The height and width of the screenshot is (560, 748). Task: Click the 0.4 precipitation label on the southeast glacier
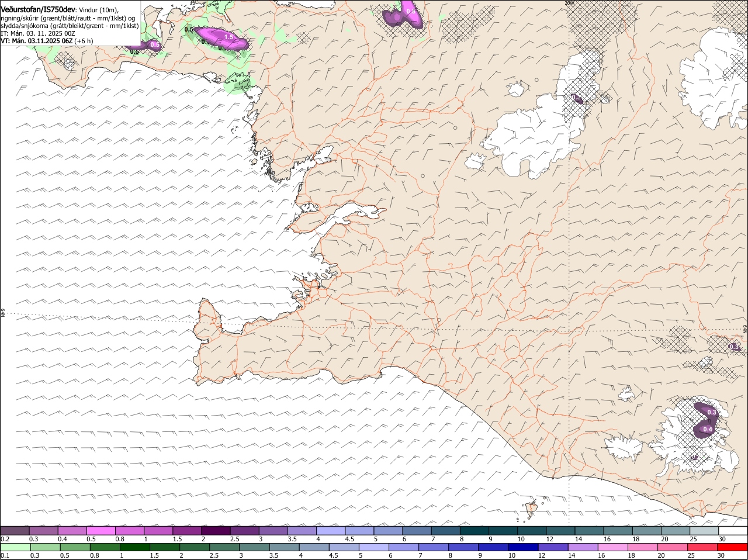[x=708, y=430]
